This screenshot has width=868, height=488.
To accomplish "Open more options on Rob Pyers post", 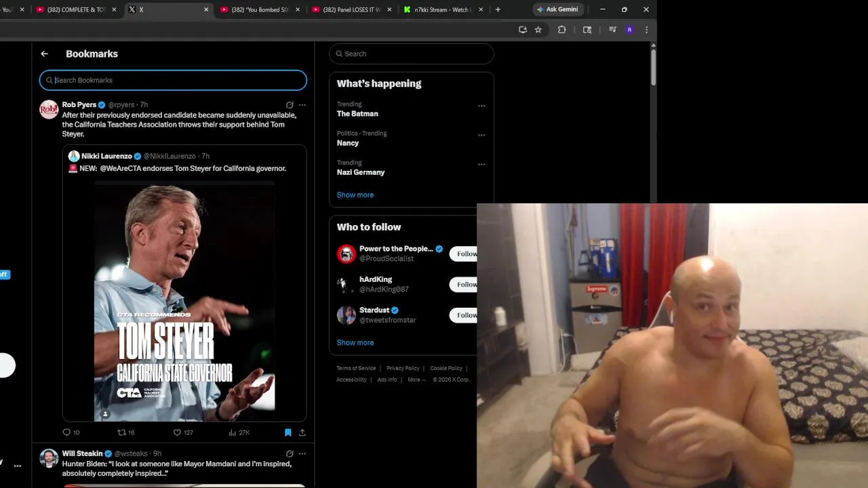I will click(x=302, y=105).
